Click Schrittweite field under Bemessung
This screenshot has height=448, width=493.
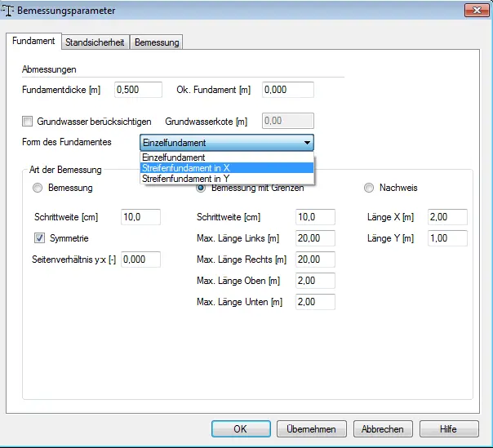[140, 217]
